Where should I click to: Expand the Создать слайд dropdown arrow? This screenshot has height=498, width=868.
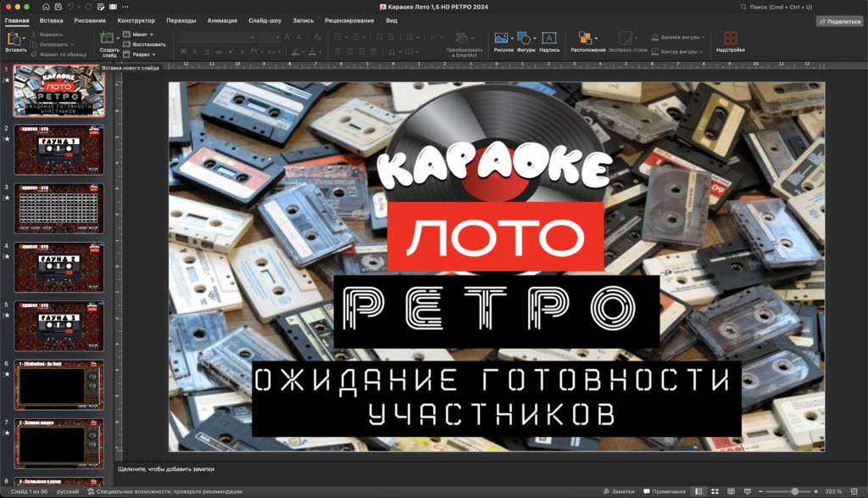coord(117,37)
